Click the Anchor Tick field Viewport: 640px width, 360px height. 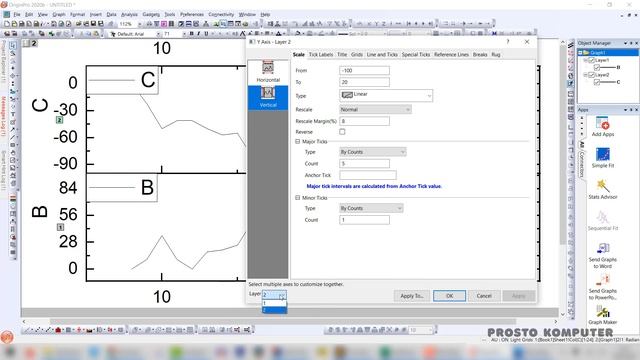point(368,175)
